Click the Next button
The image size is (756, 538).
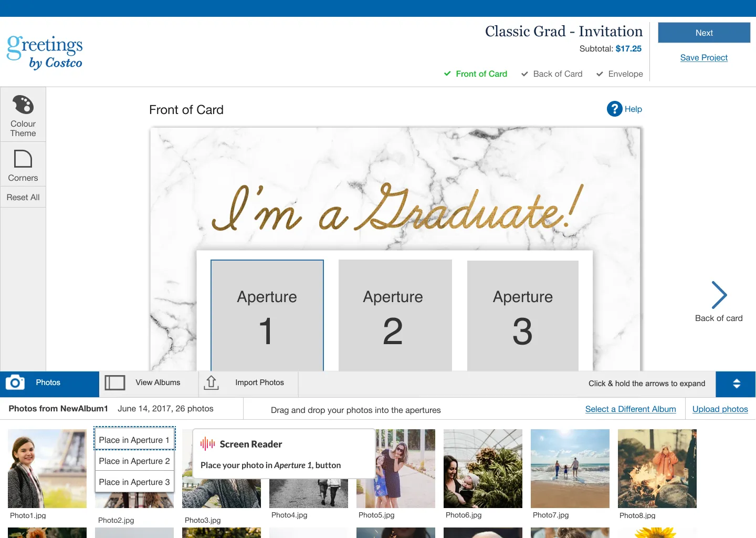(704, 33)
